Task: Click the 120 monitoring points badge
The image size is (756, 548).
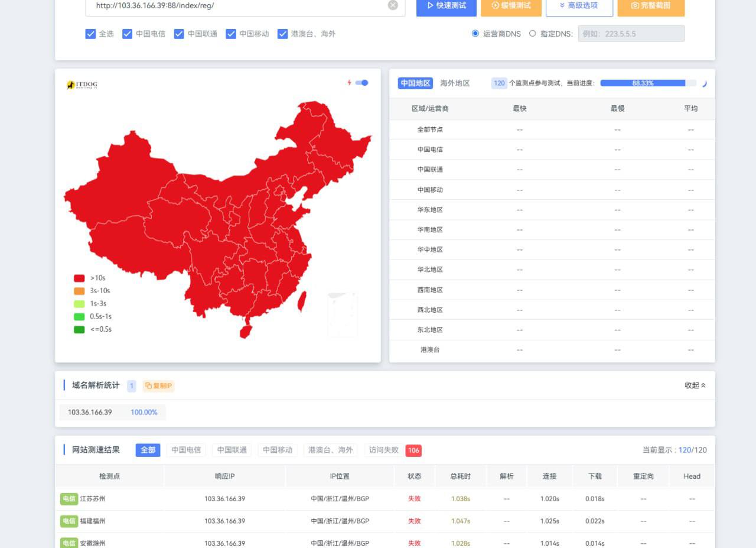Action: 499,83
